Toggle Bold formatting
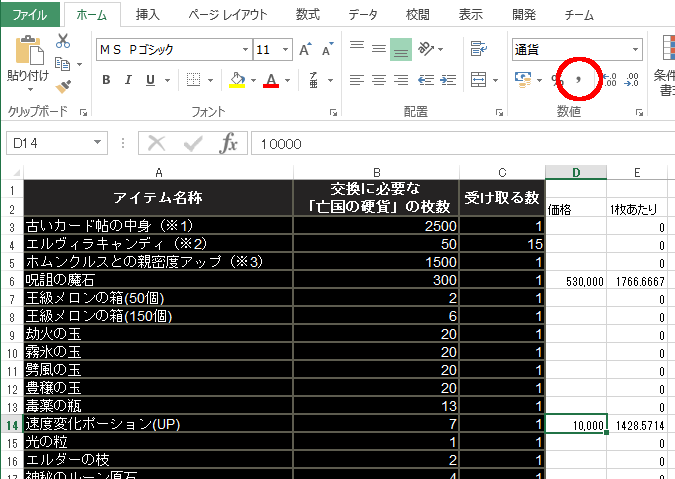Screen dimensions: 675x479 tap(105, 80)
